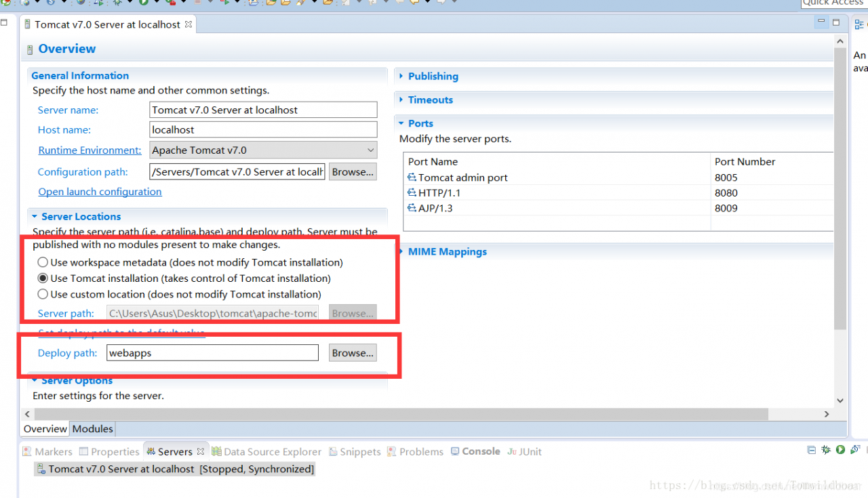Image resolution: width=868 pixels, height=498 pixels.
Task: Close the Tomcat v7.0 Server editor tab
Action: pos(189,24)
